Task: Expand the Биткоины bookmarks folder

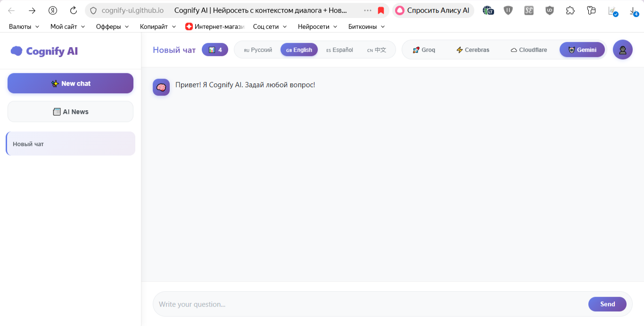Action: click(367, 27)
